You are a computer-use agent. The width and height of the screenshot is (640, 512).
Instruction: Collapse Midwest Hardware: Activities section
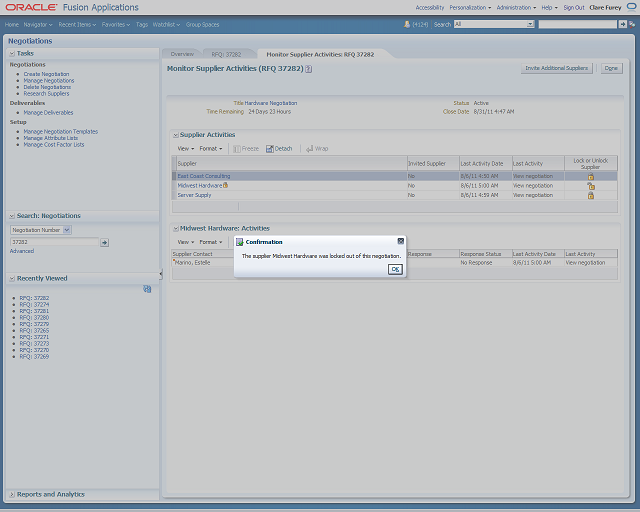coord(176,229)
